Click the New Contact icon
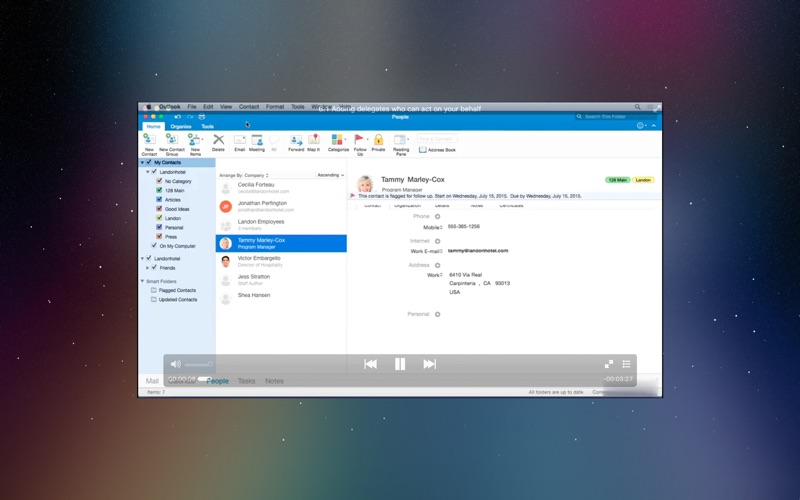The image size is (800, 500). pyautogui.click(x=149, y=139)
